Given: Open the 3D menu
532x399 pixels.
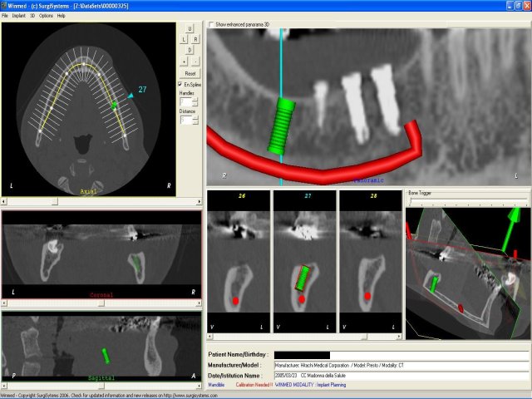Looking at the screenshot, I should [x=32, y=16].
